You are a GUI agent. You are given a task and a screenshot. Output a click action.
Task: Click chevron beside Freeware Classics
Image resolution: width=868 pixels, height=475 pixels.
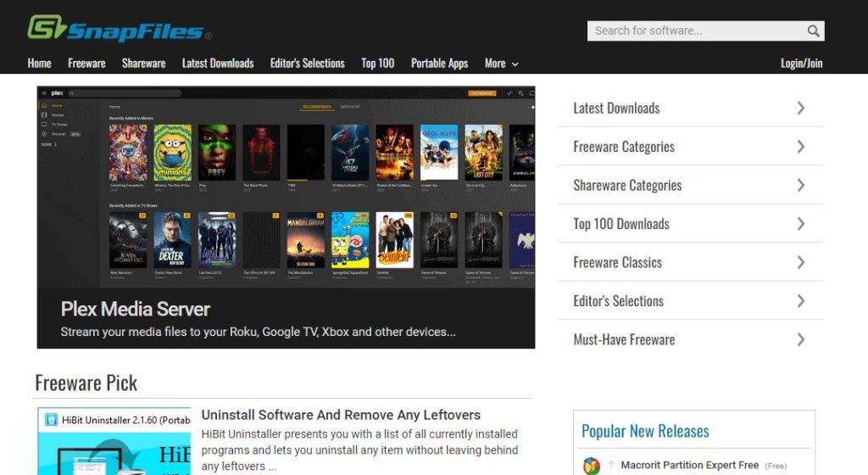800,262
